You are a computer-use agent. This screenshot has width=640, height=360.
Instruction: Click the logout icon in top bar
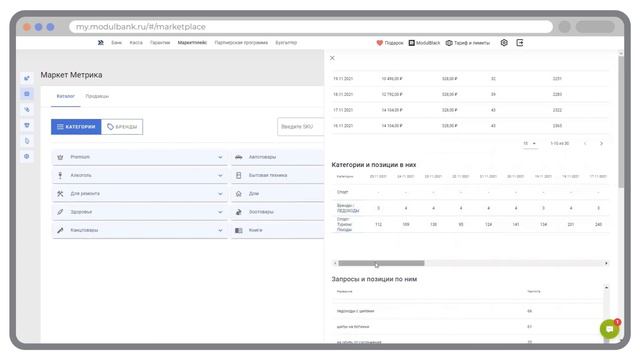(520, 42)
